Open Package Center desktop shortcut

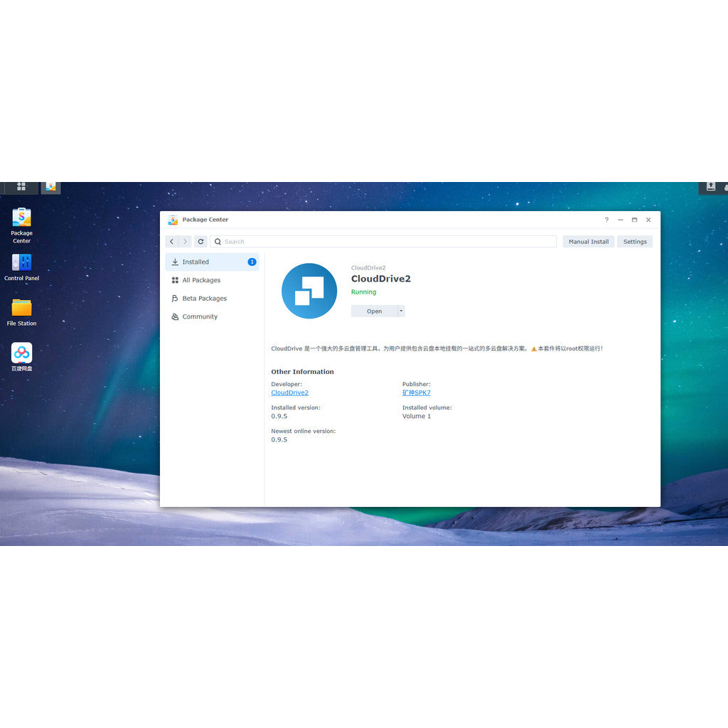pyautogui.click(x=21, y=225)
